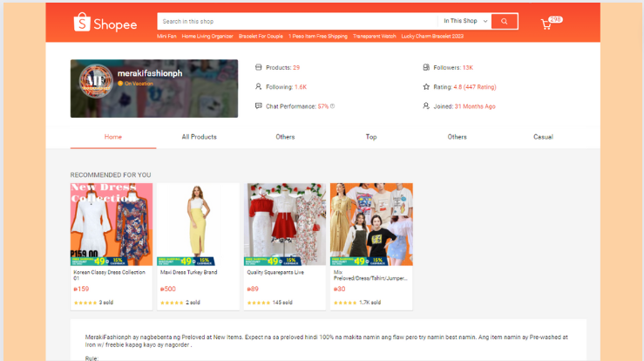Click the ₱159 price
Image resolution: width=644 pixels, height=361 pixels.
[81, 289]
